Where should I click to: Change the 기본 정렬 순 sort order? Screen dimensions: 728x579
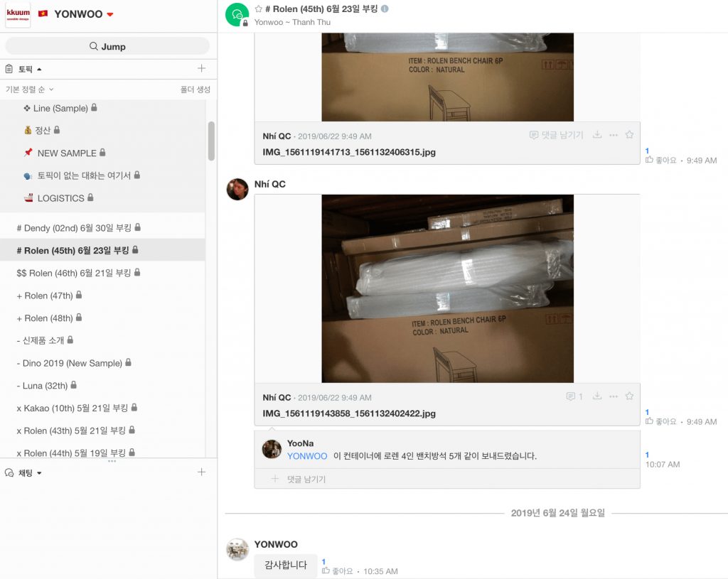[x=30, y=89]
